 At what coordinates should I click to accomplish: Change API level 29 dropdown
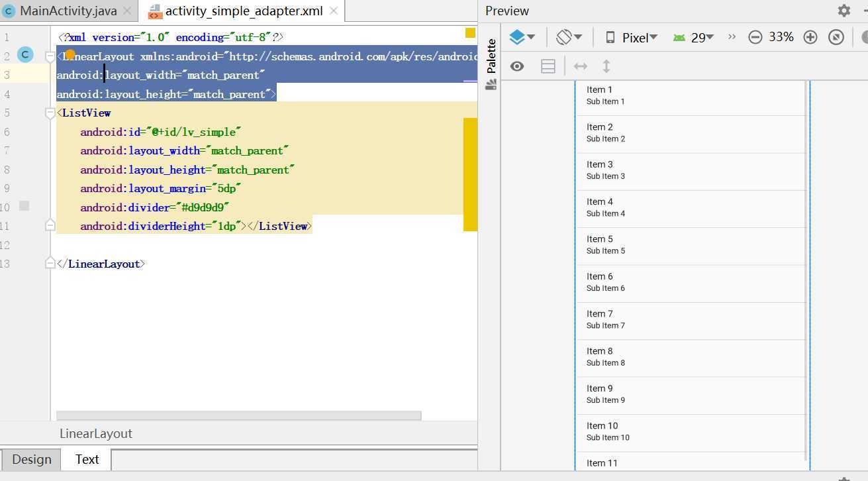[x=693, y=38]
